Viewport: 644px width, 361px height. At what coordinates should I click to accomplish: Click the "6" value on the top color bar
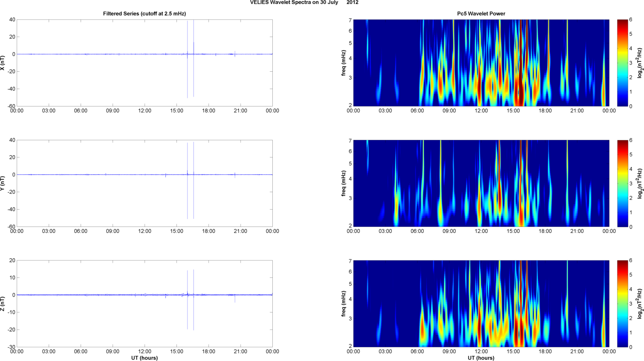coord(631,20)
